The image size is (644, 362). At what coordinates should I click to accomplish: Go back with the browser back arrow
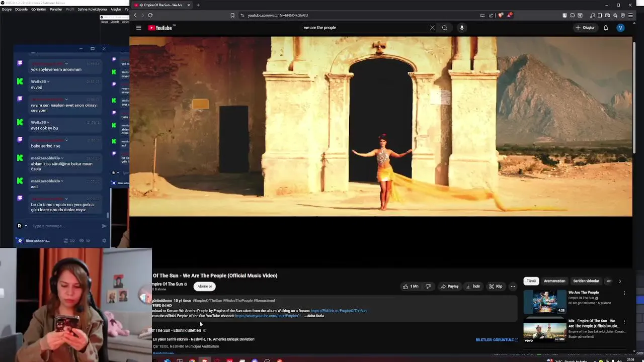click(135, 15)
